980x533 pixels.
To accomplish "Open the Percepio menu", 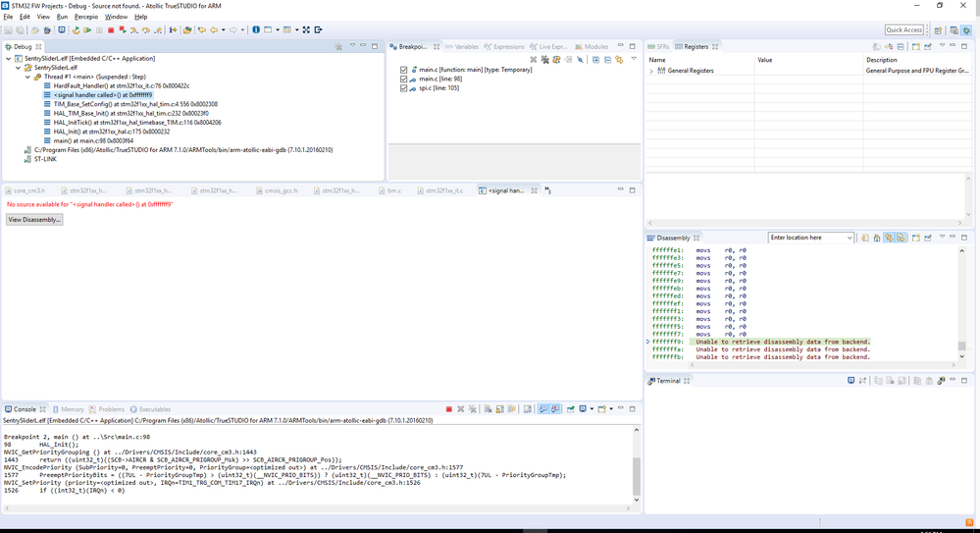I will click(x=86, y=17).
